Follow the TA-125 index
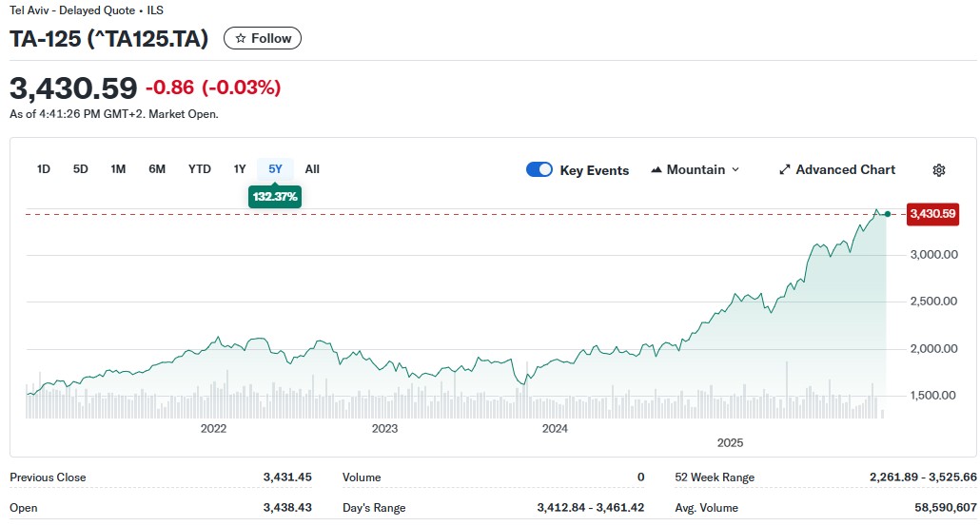 263,38
